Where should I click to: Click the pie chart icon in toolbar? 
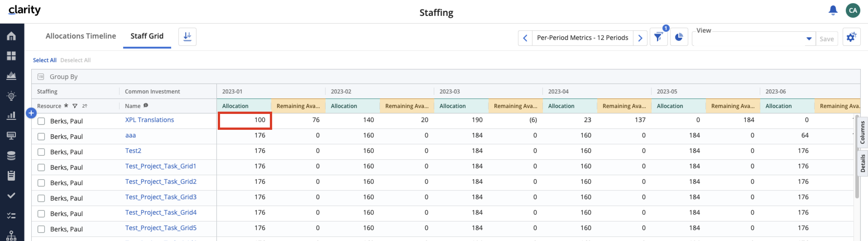[679, 37]
